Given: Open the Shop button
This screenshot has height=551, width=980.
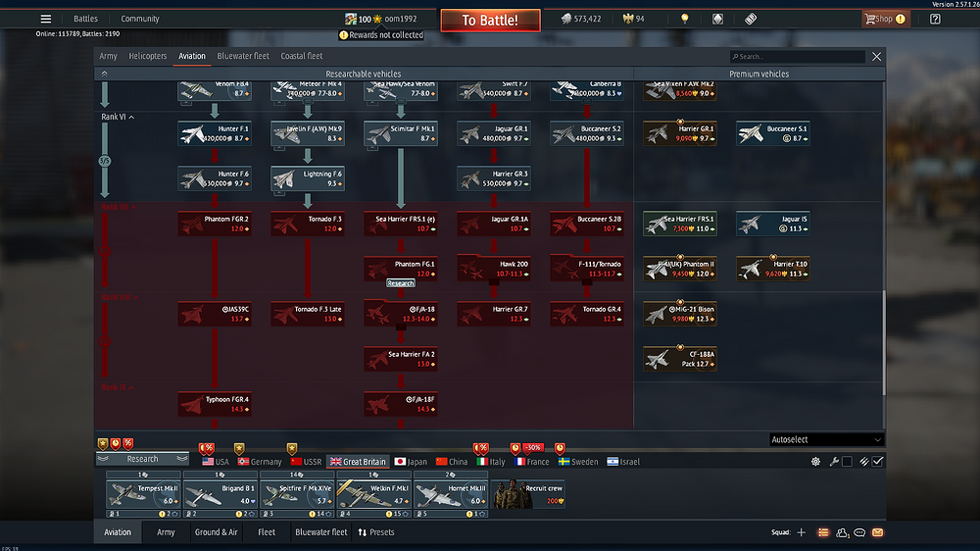Looking at the screenshot, I should point(884,19).
